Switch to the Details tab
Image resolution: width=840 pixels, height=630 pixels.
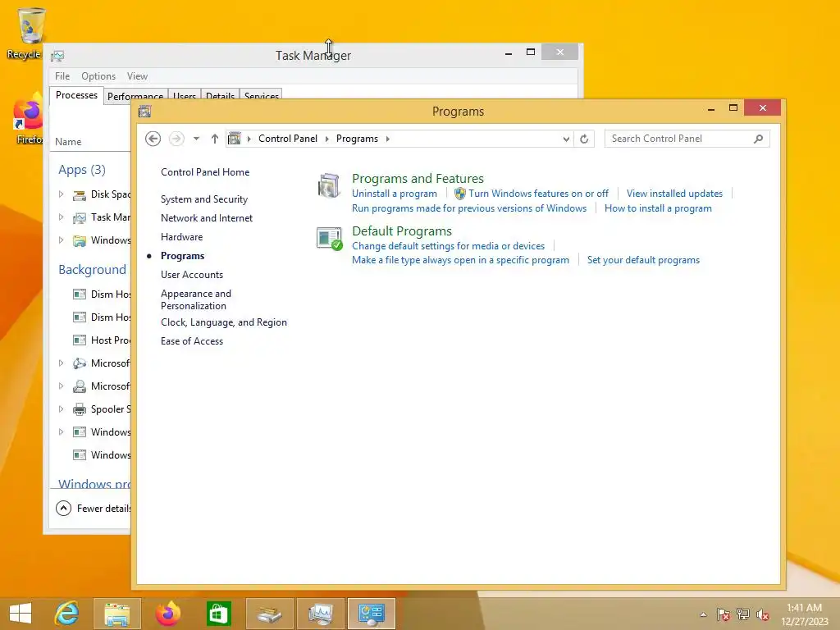tap(220, 95)
